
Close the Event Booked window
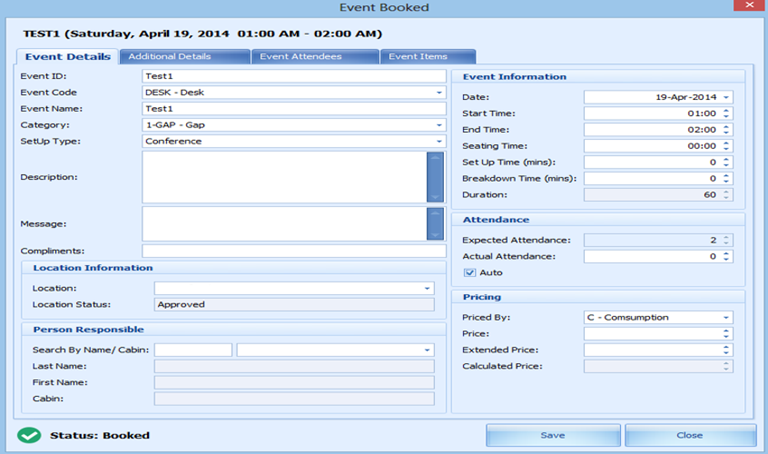tap(749, 5)
